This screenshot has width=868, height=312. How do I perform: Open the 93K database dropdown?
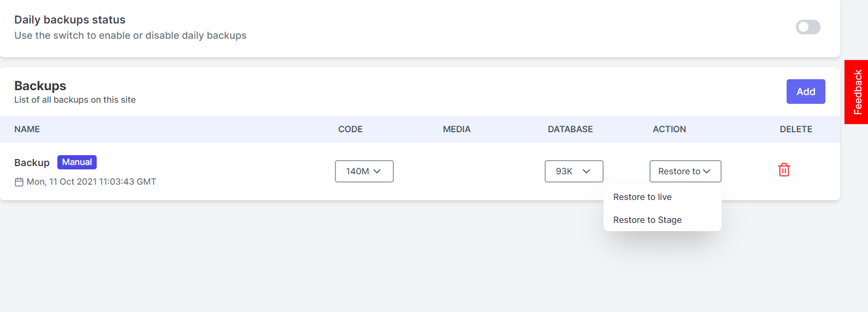click(x=574, y=171)
